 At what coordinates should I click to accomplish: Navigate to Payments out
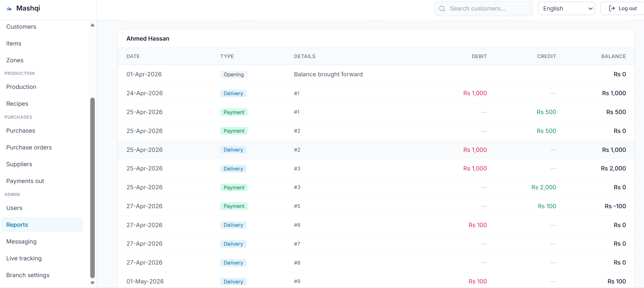[x=25, y=181]
